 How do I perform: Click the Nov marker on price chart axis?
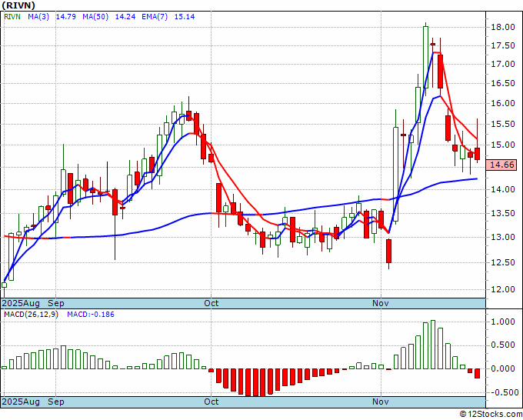(381, 303)
